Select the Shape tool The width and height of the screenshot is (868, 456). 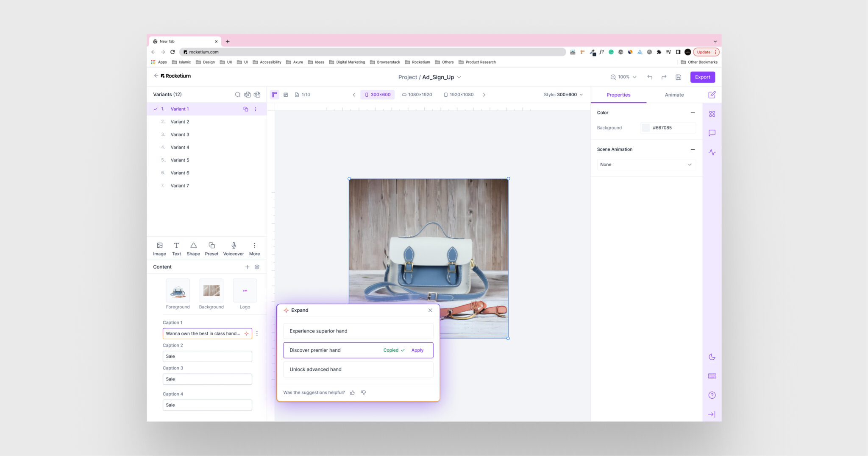[193, 249]
